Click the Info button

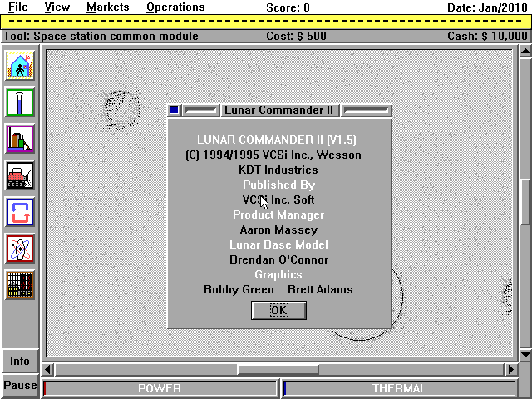coord(20,361)
